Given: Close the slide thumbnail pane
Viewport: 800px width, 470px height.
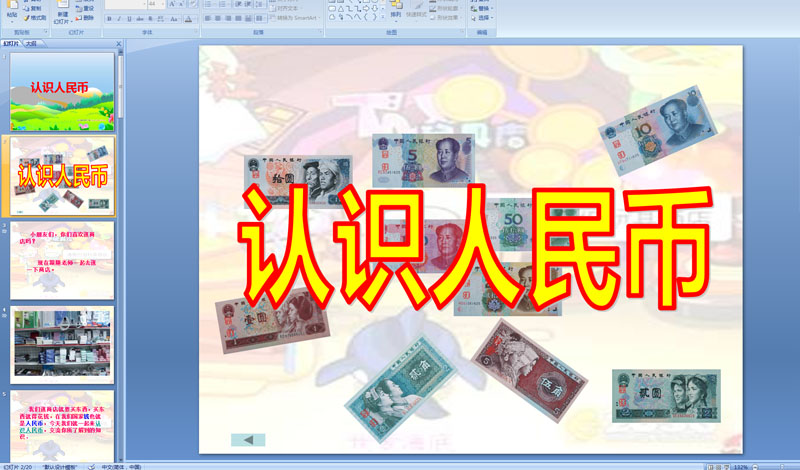Looking at the screenshot, I should coord(119,44).
